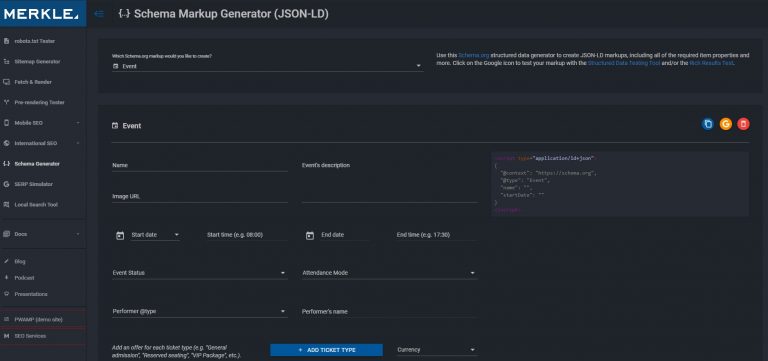Click the Start time input field

coord(246,235)
